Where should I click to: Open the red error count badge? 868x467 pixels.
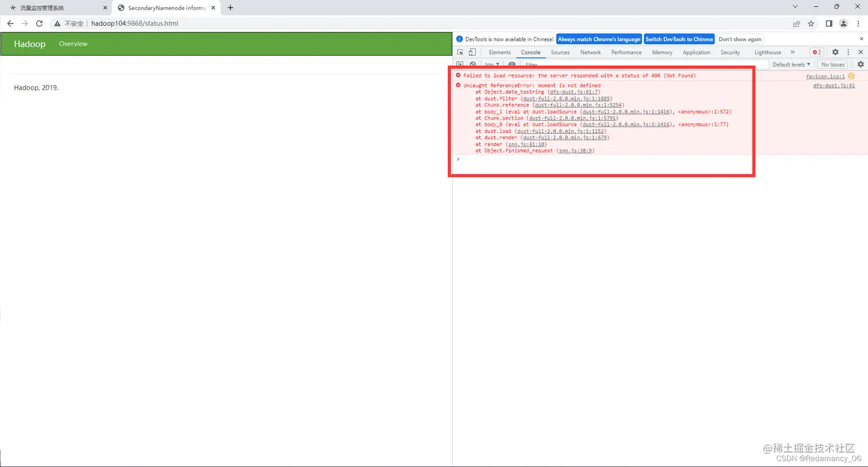[816, 52]
